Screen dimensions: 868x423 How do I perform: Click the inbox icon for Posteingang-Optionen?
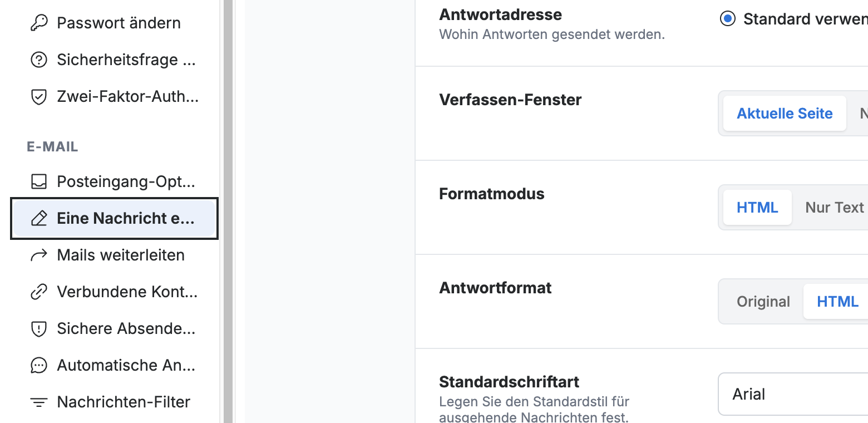pyautogui.click(x=38, y=181)
